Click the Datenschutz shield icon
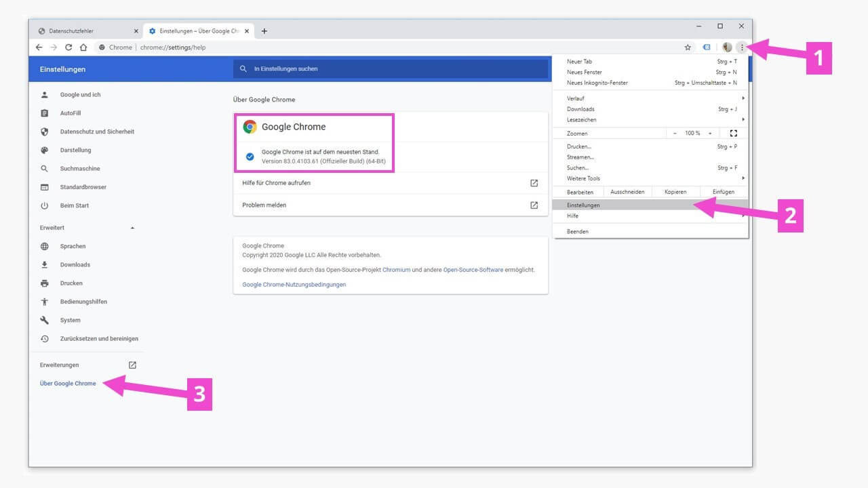The image size is (868, 488). [x=45, y=131]
